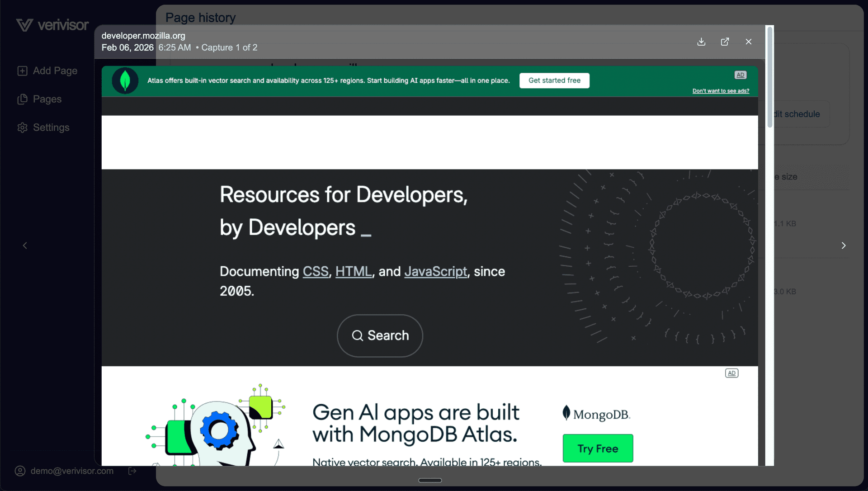
Task: Open Settings in sidebar
Action: tap(44, 127)
